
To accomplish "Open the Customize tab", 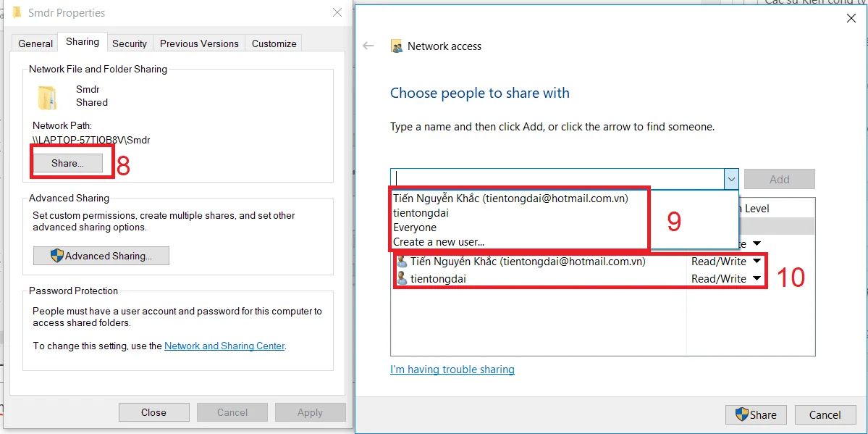I will pyautogui.click(x=274, y=43).
